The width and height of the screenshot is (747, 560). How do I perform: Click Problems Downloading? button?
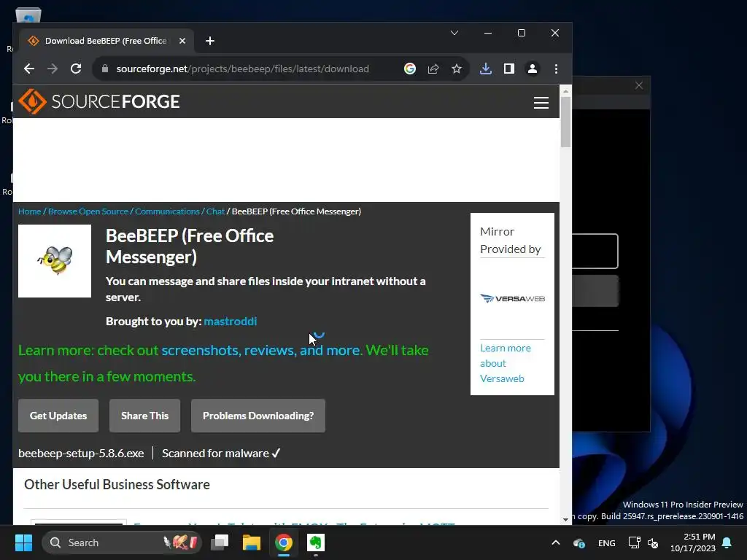point(258,416)
